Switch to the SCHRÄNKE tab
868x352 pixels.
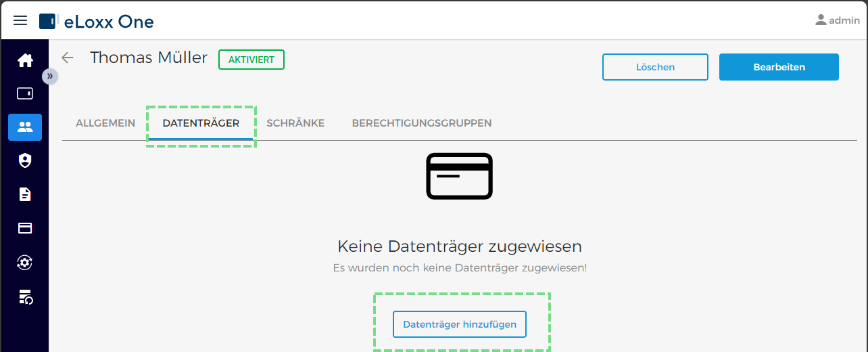(x=295, y=123)
